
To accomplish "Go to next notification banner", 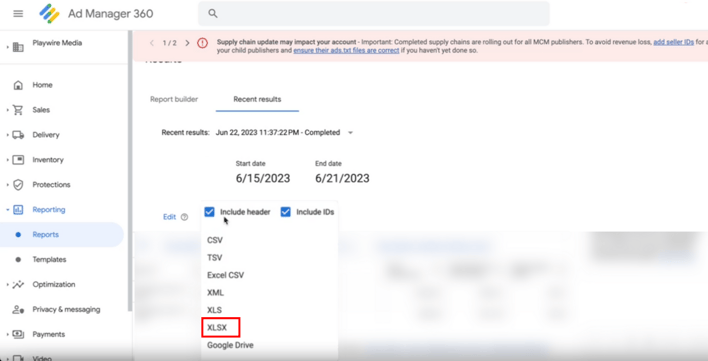I will coord(187,43).
